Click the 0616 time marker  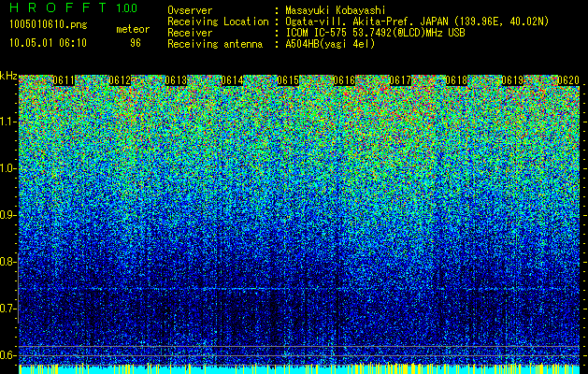344,80
